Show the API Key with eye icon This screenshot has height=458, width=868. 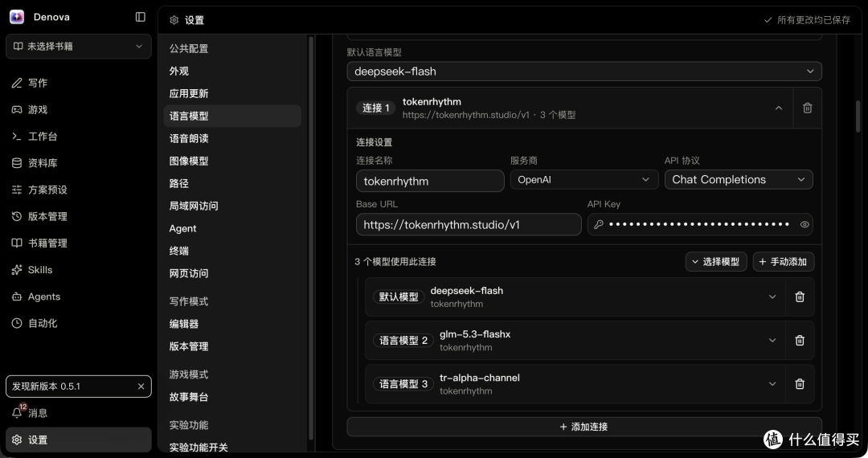[x=805, y=224]
